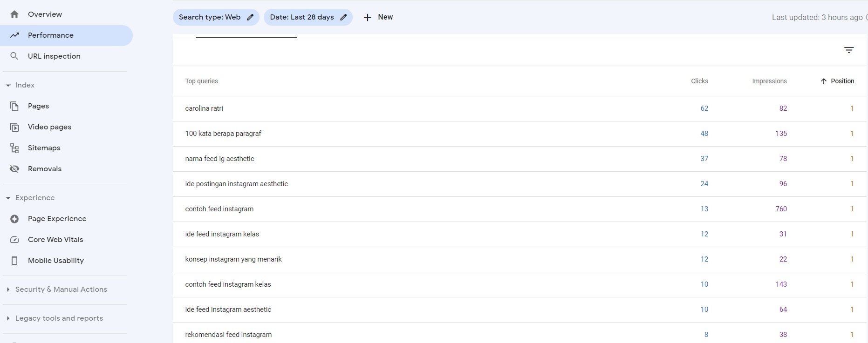Sort by the Clicks column header
The image size is (868, 343).
click(x=699, y=81)
